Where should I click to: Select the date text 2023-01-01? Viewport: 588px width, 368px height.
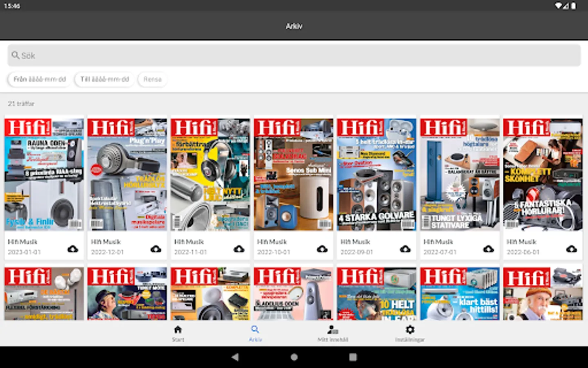pos(24,252)
